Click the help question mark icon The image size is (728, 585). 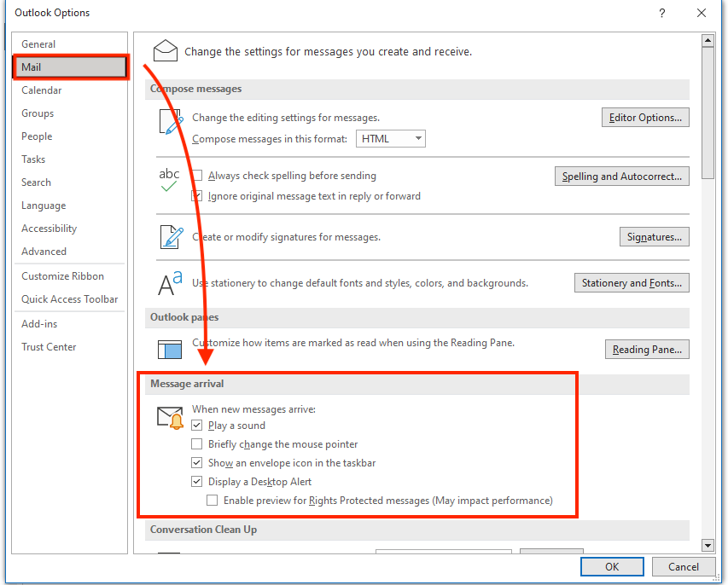(x=661, y=13)
